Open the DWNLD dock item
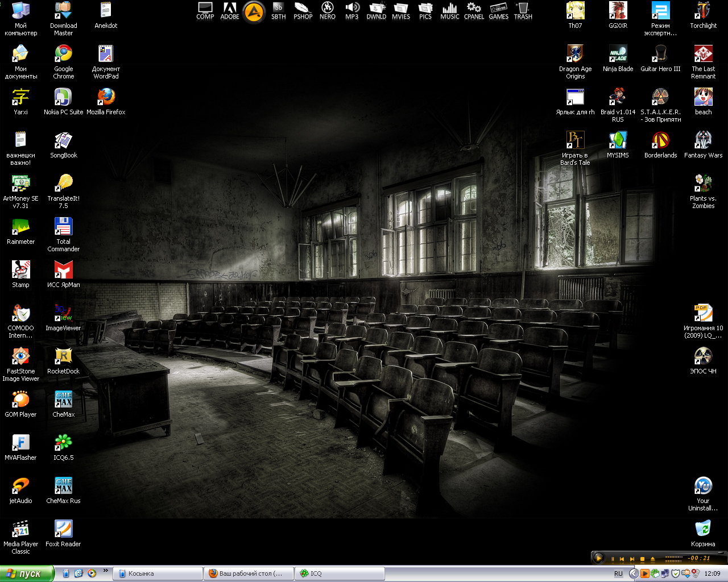 377,11
